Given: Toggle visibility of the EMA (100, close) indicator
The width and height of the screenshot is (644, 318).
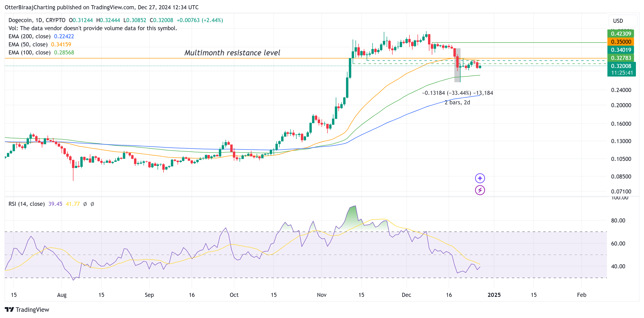Looking at the screenshot, I should pos(29,53).
